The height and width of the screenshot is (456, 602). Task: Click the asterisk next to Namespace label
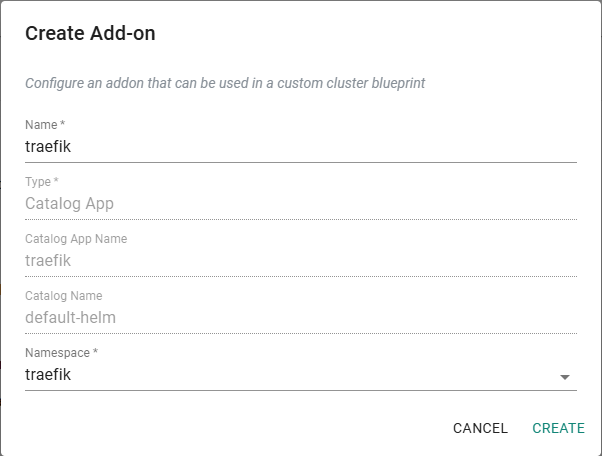tap(95, 353)
